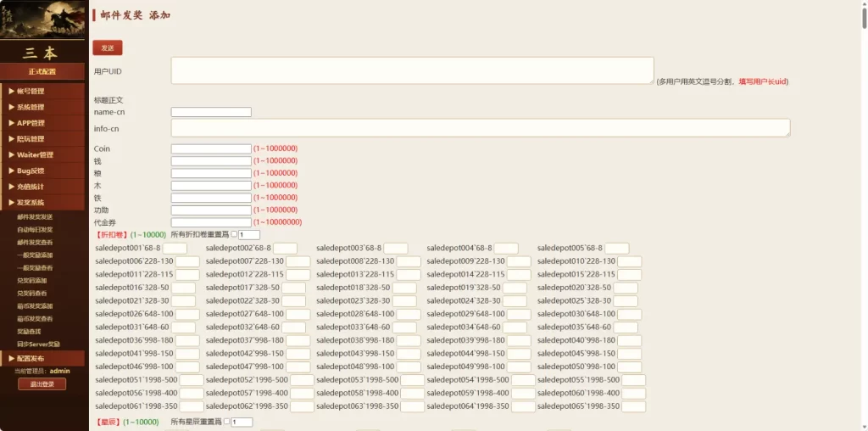868x431 pixels.
Task: Focus the 功勋 amount field
Action: (211, 210)
